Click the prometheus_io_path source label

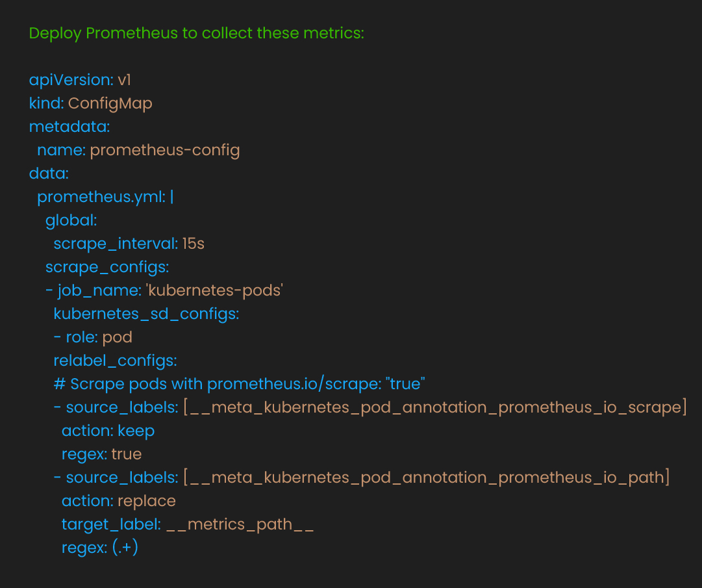pos(427,478)
